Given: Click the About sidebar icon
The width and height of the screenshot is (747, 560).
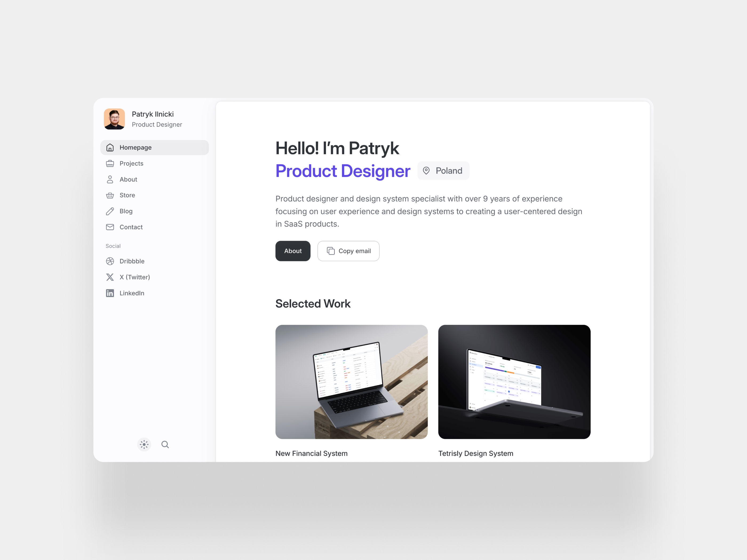Looking at the screenshot, I should (x=110, y=179).
